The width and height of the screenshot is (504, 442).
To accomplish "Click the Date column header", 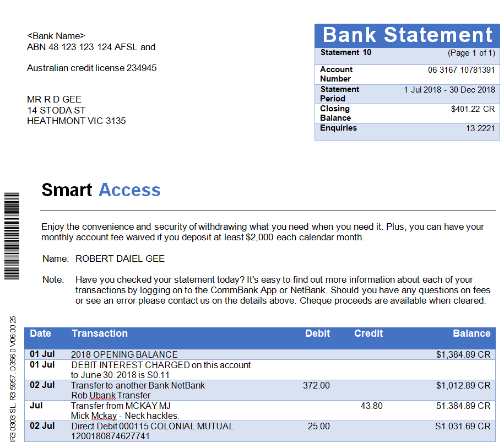I will pyautogui.click(x=40, y=333).
